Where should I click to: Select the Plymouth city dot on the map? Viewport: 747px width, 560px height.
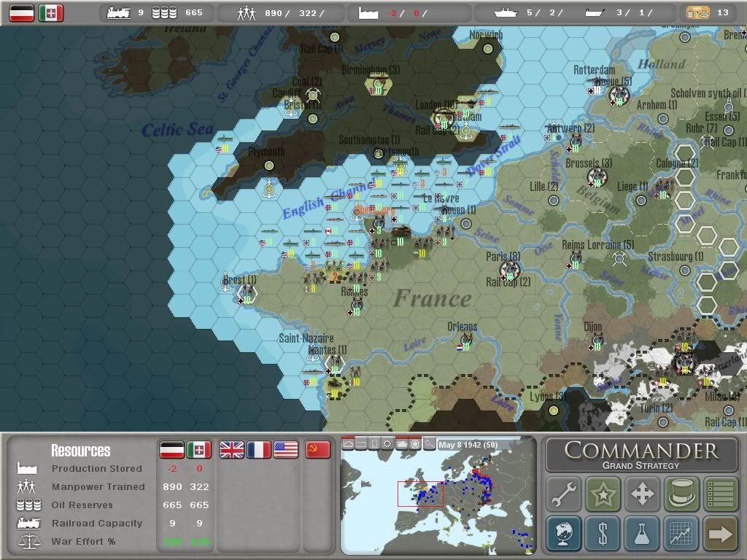269,166
